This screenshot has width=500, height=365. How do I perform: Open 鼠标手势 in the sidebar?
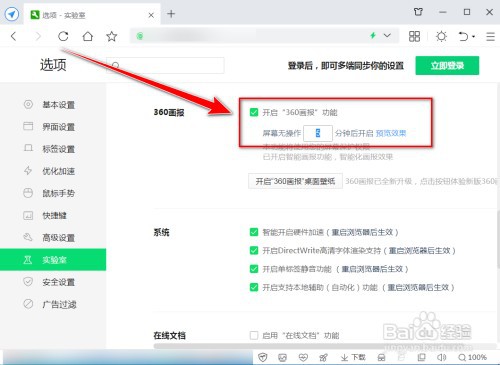[x=53, y=193]
